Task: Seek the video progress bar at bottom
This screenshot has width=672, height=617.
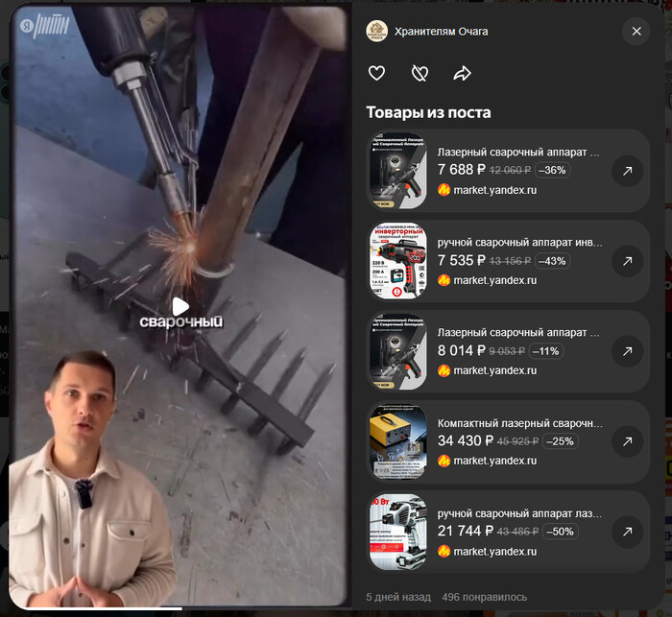Action: [x=178, y=607]
